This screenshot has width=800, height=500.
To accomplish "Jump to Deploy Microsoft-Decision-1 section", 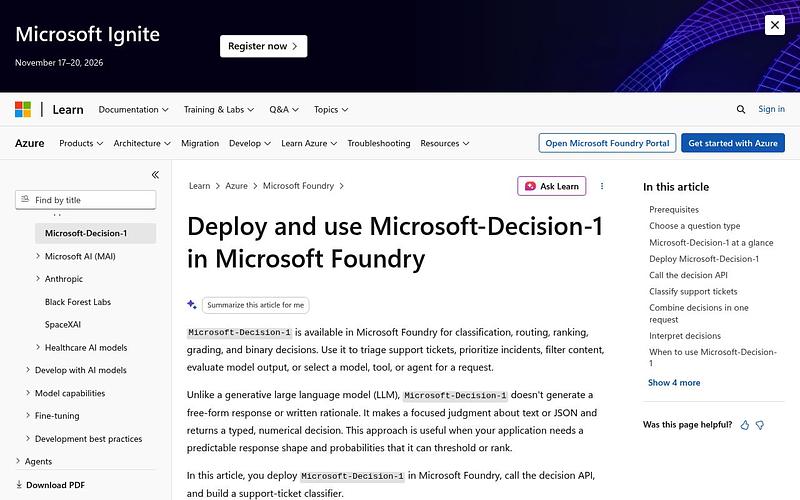I will coord(704,259).
